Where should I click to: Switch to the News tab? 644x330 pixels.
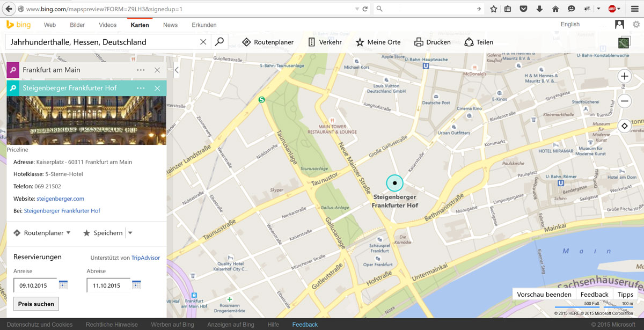[170, 25]
